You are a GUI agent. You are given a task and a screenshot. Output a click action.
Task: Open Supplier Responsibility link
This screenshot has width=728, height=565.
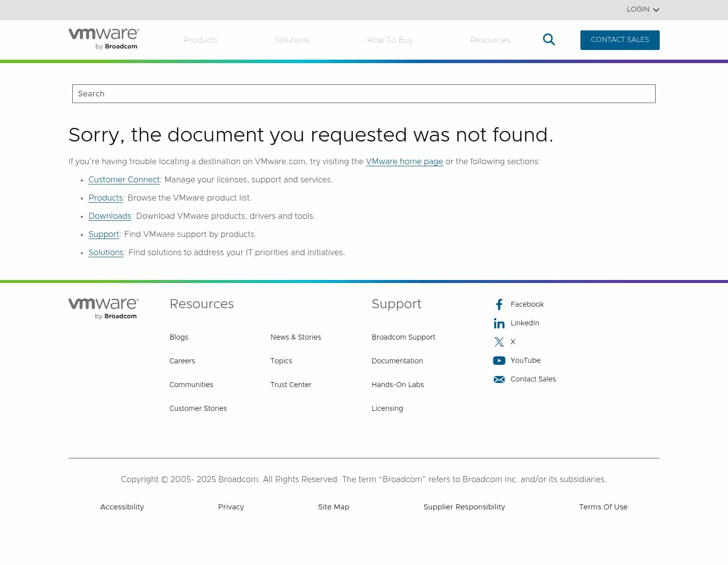pos(464,507)
